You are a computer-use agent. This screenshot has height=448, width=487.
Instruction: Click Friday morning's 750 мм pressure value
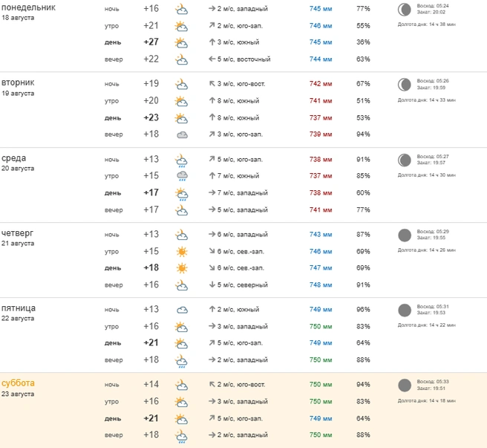[321, 326]
